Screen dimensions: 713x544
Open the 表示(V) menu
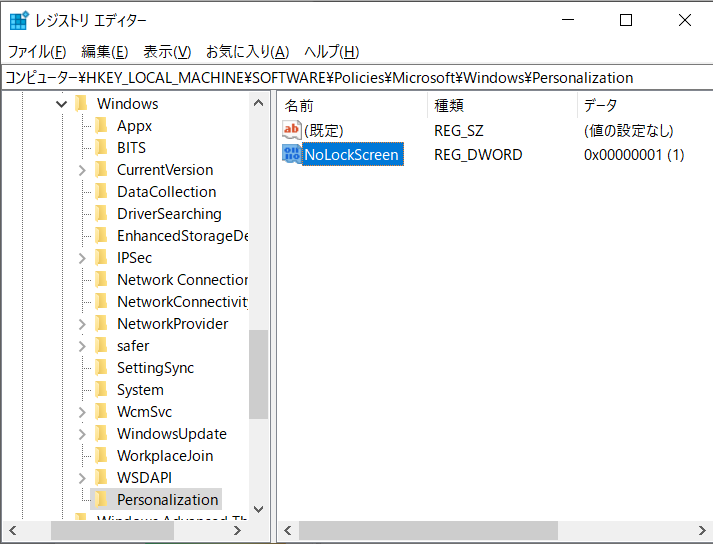pos(167,52)
